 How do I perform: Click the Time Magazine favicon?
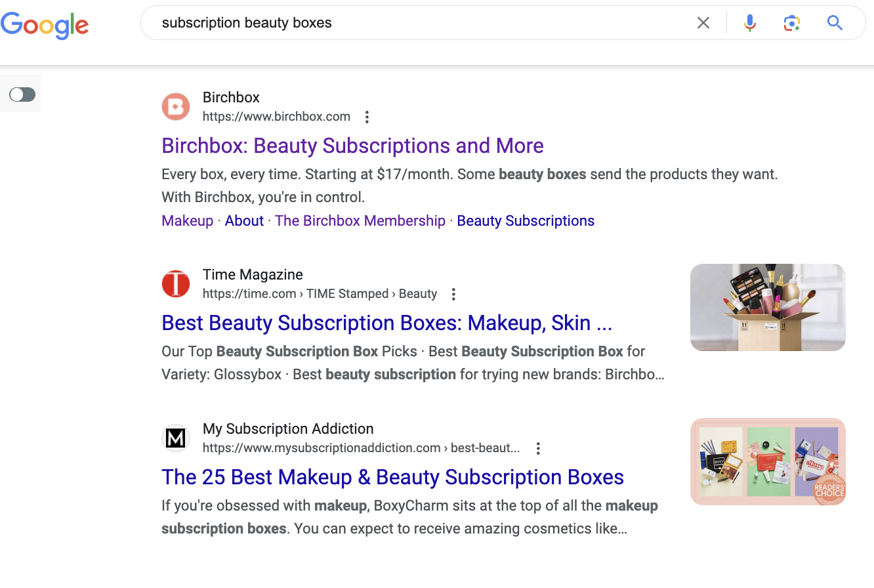click(x=176, y=283)
